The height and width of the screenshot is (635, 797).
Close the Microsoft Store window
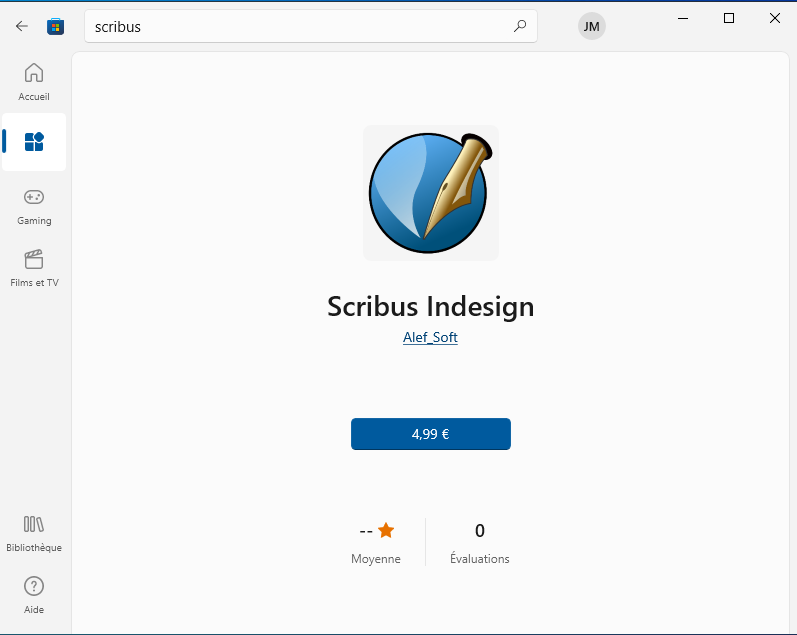point(775,18)
